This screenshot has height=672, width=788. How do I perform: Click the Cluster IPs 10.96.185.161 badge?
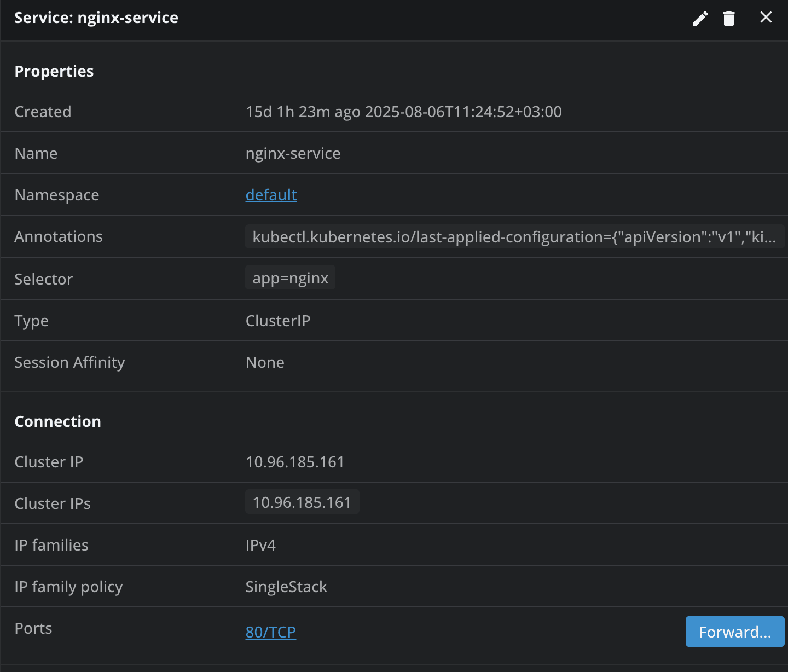click(302, 502)
